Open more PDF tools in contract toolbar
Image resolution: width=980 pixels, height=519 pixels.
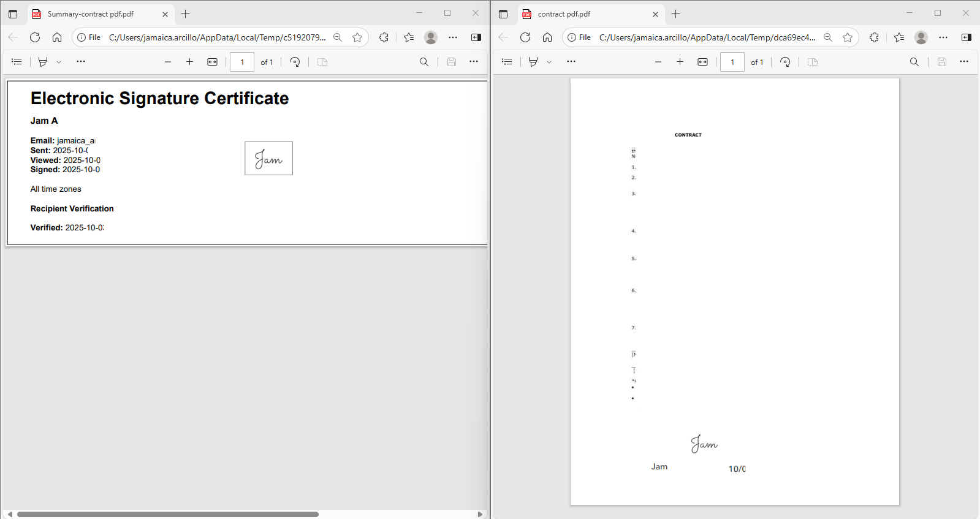tap(571, 62)
